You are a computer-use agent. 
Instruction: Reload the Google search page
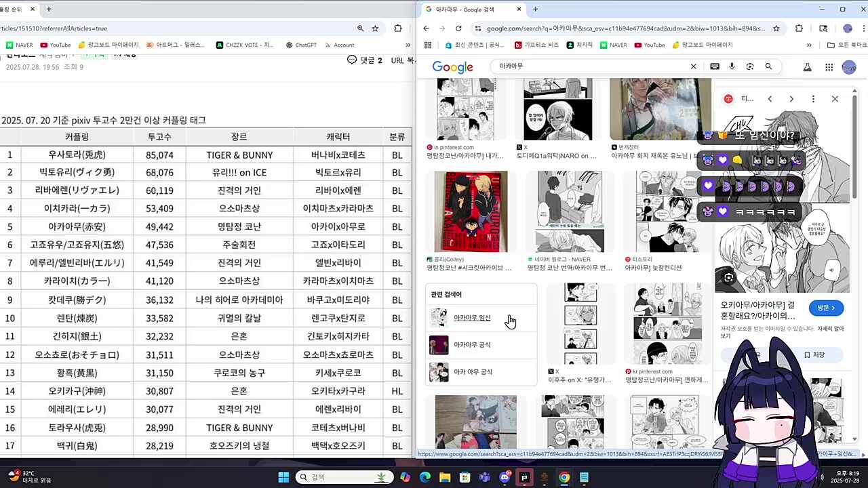(458, 28)
